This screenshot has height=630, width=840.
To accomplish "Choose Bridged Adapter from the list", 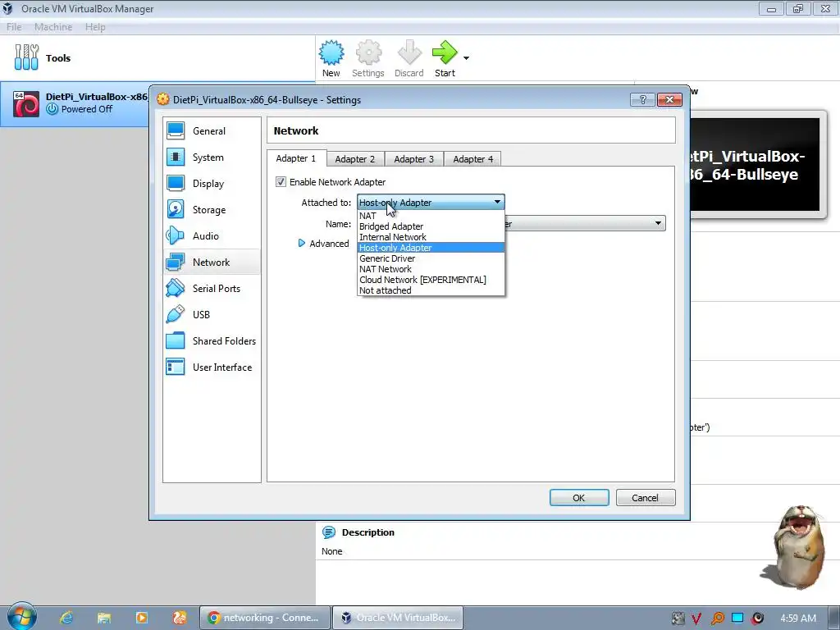I will coord(431,226).
